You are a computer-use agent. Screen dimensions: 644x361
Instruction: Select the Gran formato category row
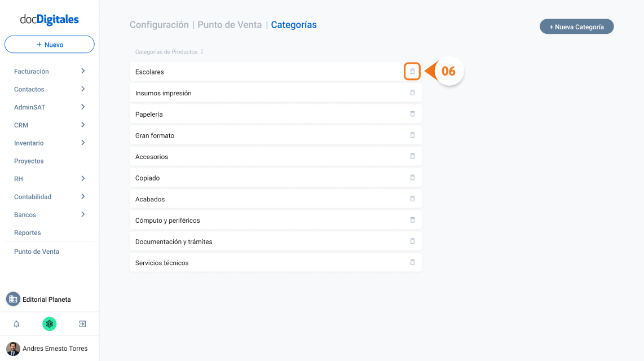[x=276, y=135]
